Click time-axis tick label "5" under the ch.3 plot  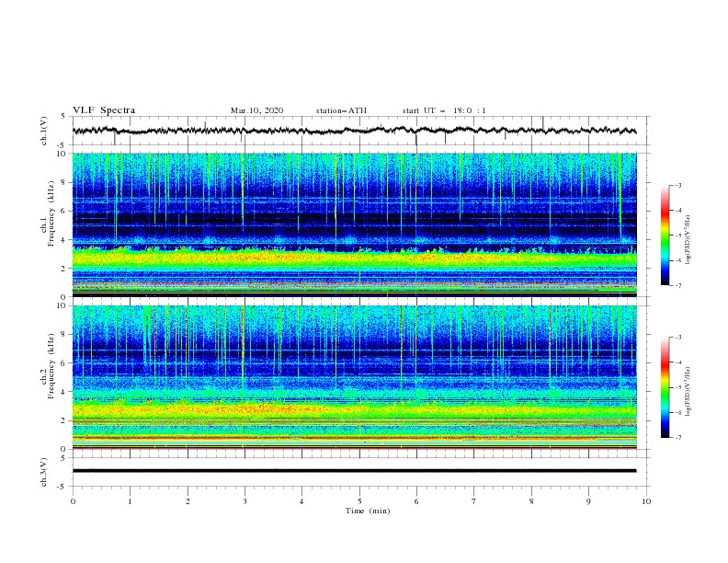pyautogui.click(x=359, y=501)
